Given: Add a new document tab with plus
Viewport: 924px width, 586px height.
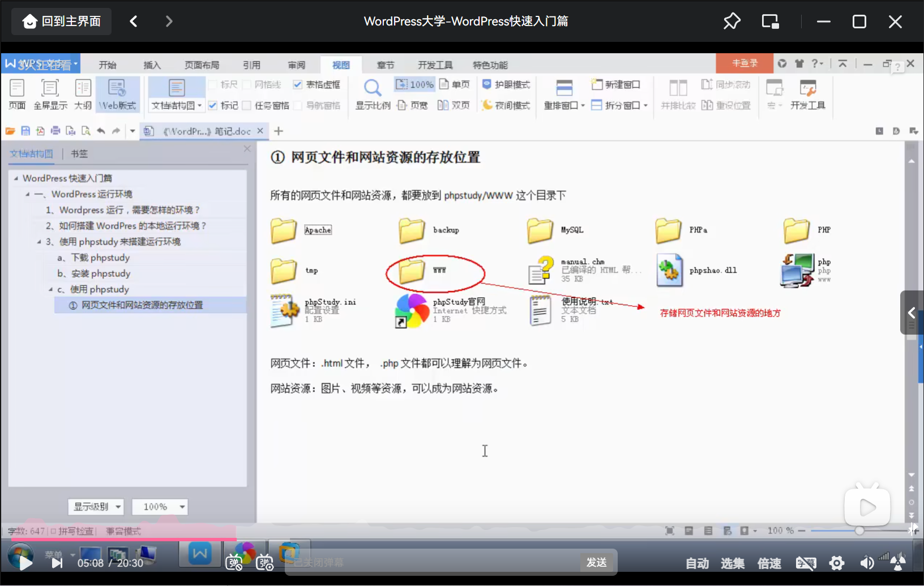Looking at the screenshot, I should pyautogui.click(x=279, y=131).
